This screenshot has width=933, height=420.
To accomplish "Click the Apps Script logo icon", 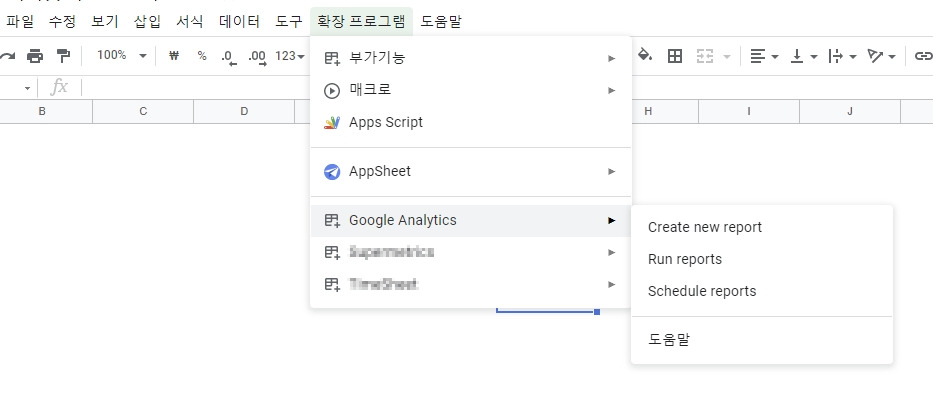I will [x=331, y=123].
